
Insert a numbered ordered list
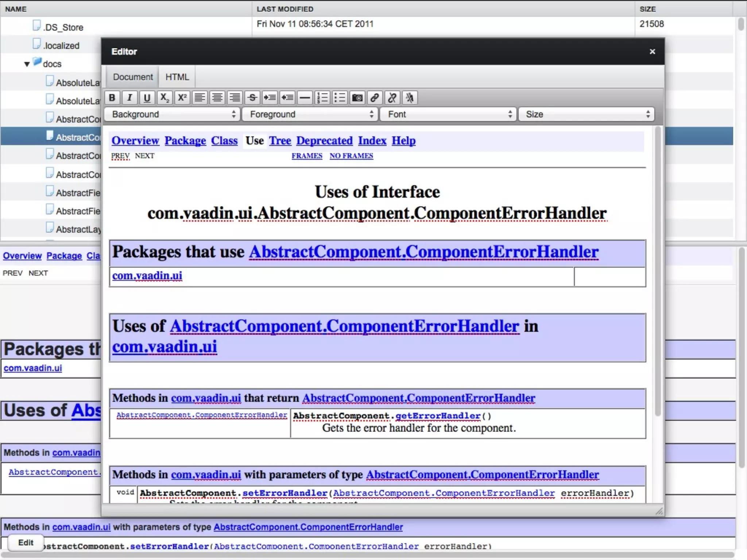tap(322, 98)
